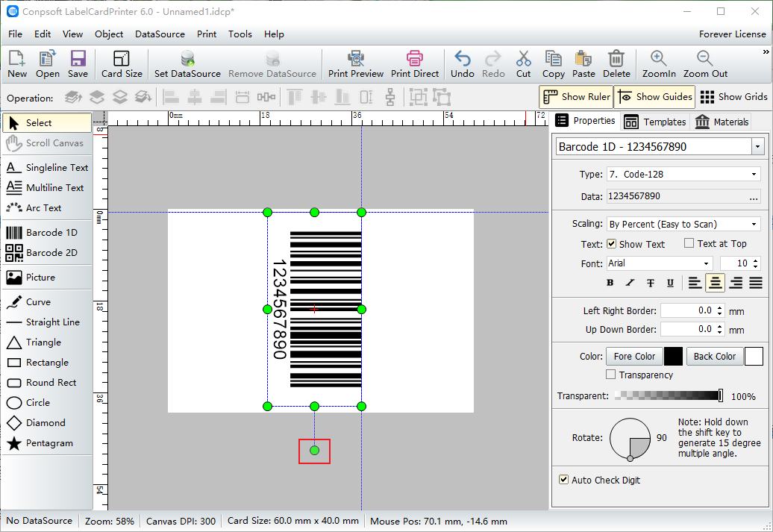Open Print Preview
This screenshot has width=773, height=532.
point(355,65)
